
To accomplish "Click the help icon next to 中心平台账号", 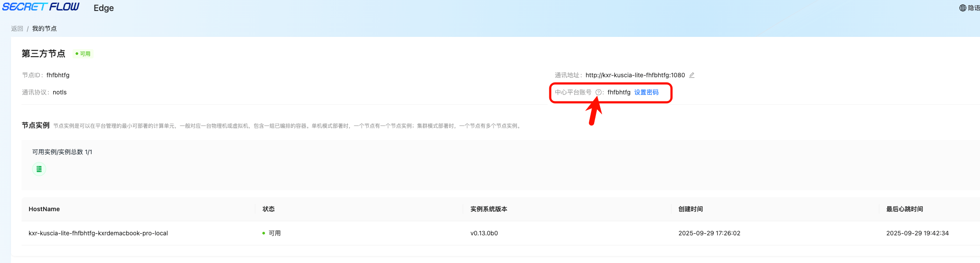I will click(598, 92).
